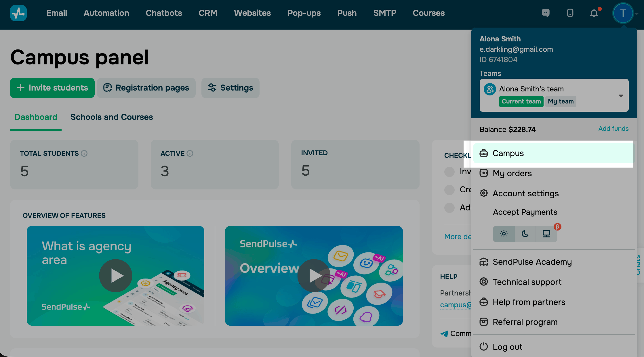Viewport: 644px width, 357px height.
Task: Click the Campus briefcase icon
Action: [x=484, y=153]
